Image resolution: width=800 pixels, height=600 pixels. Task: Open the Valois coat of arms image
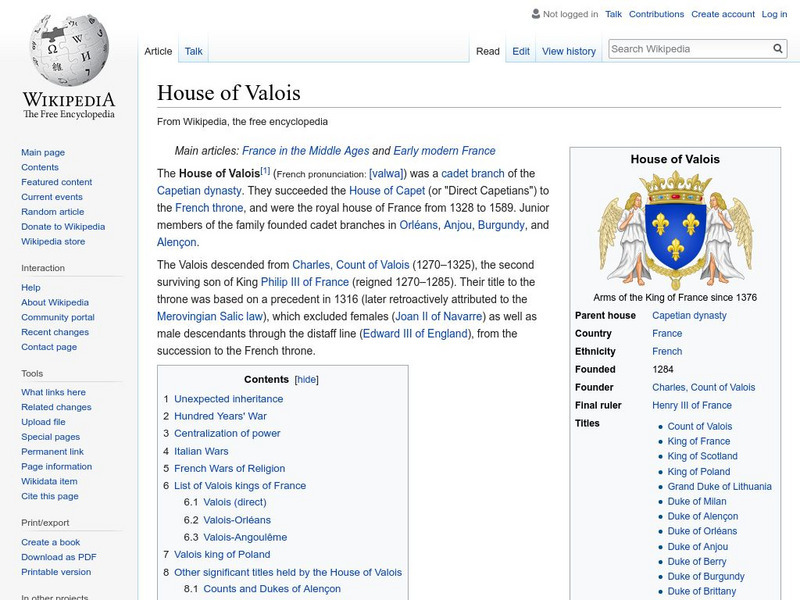[x=675, y=230]
